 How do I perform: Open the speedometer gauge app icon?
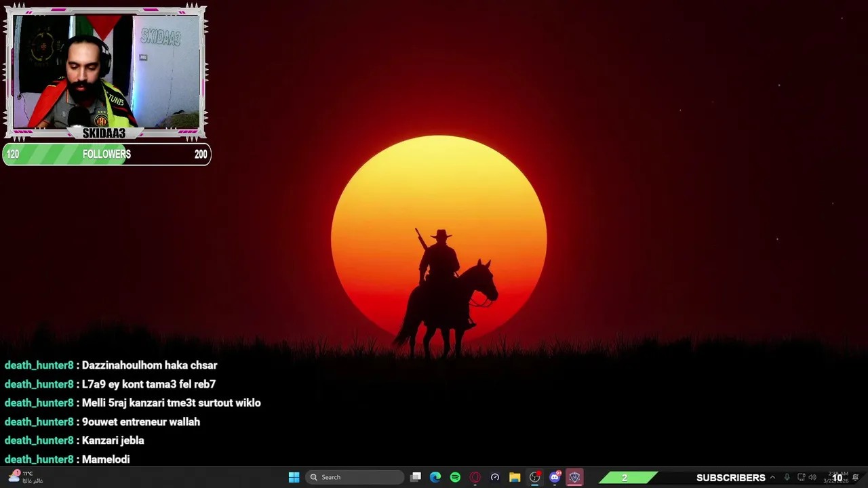(495, 477)
